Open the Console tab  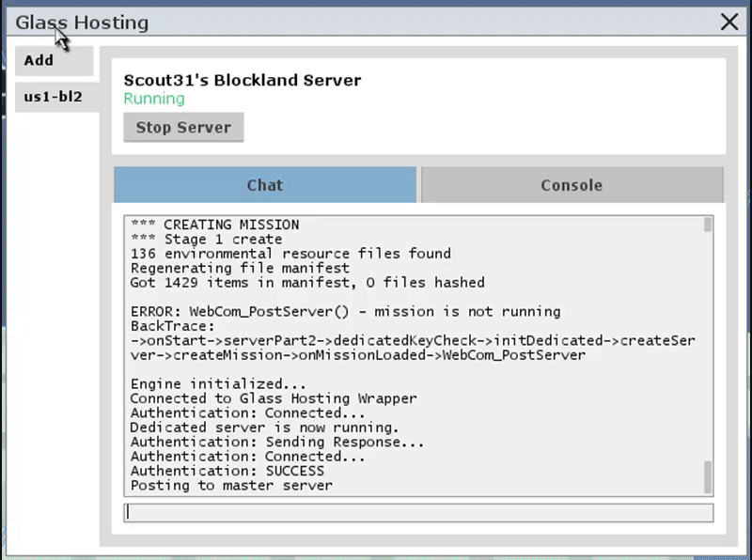coord(572,185)
